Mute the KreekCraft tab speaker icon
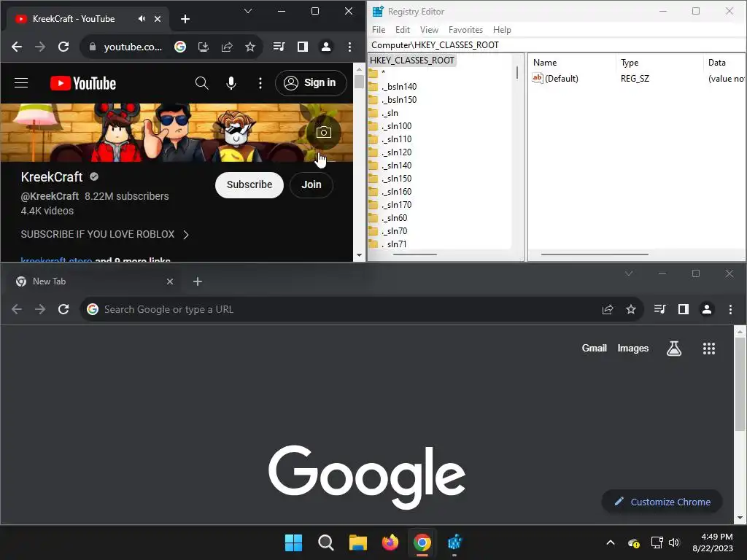Viewport: 747px width, 560px height. [x=142, y=18]
